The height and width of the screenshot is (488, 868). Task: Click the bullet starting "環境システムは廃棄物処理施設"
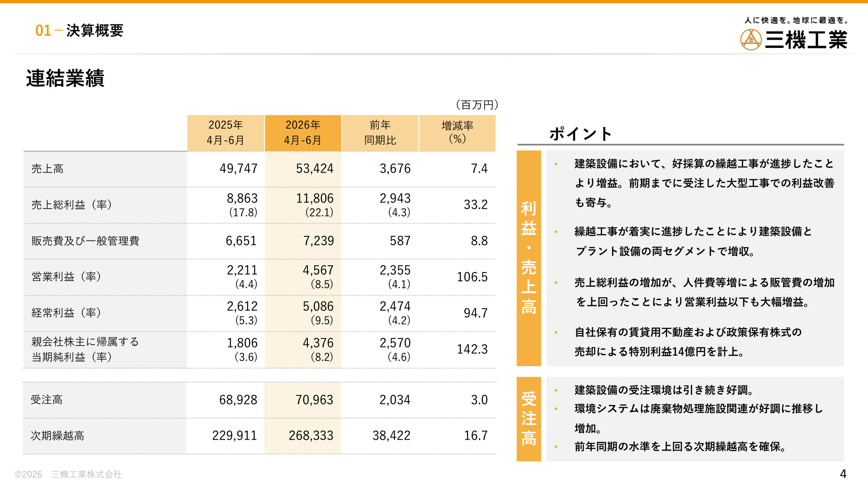tap(699, 418)
